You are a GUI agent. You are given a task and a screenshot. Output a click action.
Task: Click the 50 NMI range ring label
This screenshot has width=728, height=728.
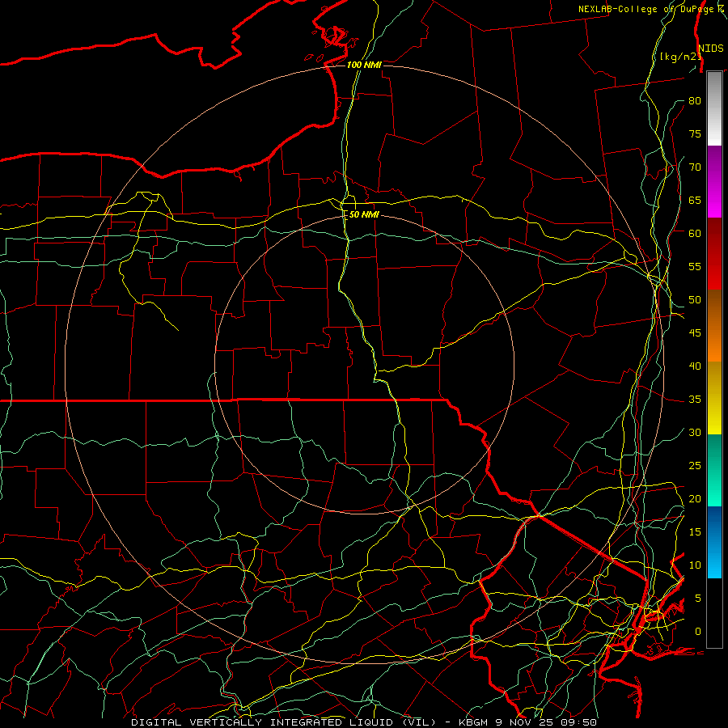click(364, 214)
